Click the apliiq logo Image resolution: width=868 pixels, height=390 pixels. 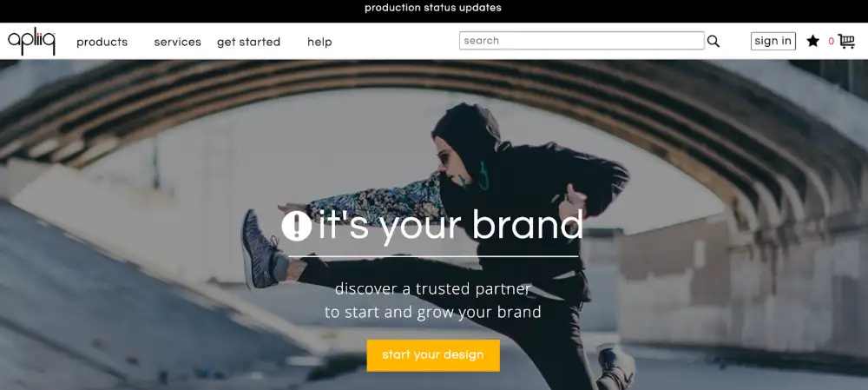coord(31,42)
